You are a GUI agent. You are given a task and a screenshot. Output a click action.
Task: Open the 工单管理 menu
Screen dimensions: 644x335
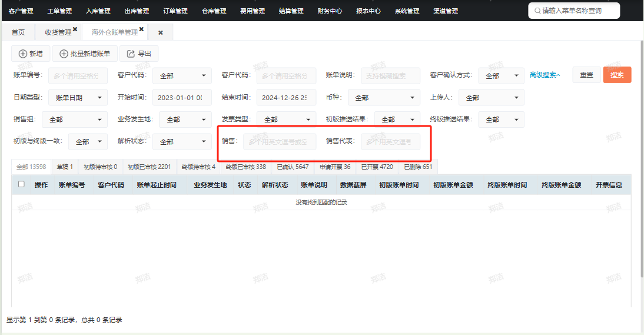59,11
